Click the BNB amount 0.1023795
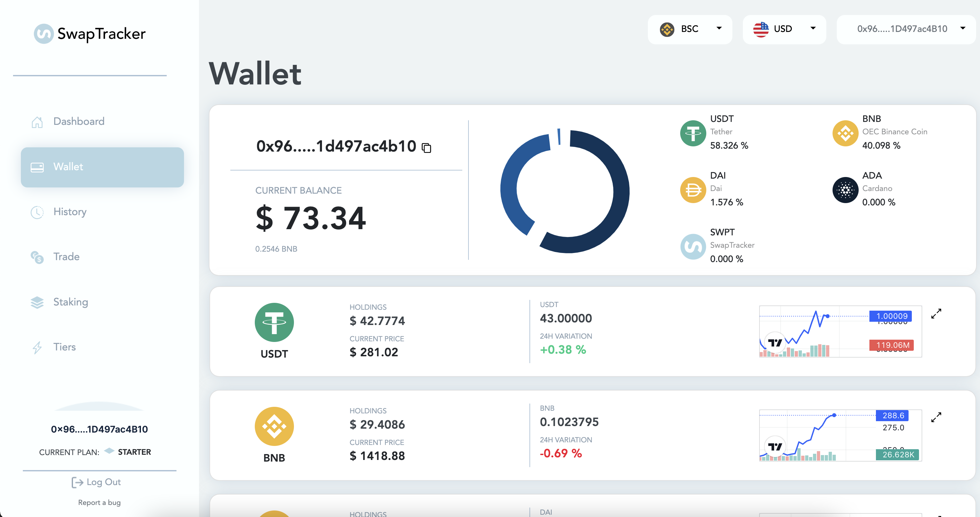 [x=569, y=422]
